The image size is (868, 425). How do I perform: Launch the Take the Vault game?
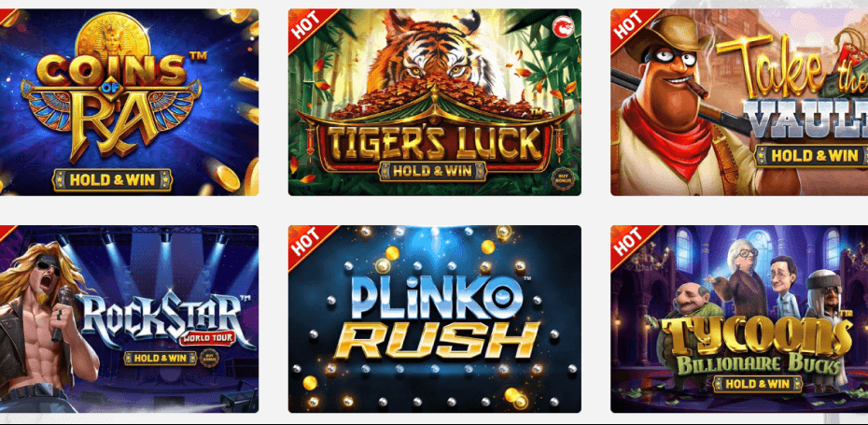click(739, 102)
